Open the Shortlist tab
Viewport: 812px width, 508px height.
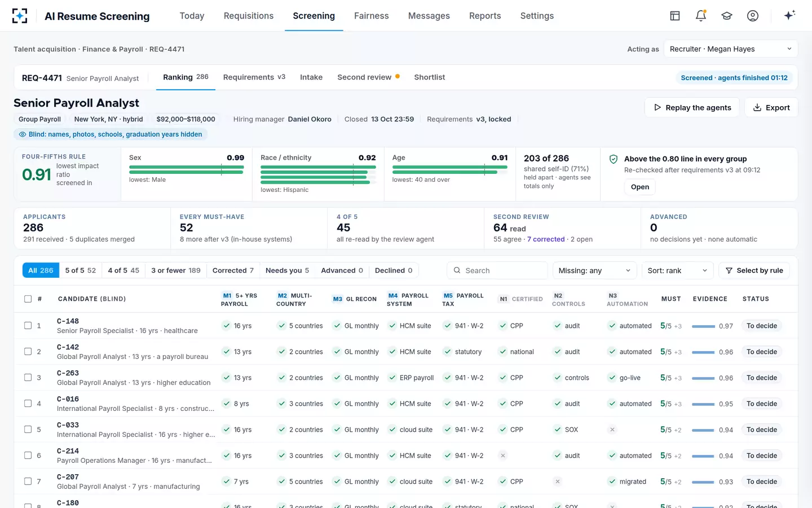click(430, 77)
